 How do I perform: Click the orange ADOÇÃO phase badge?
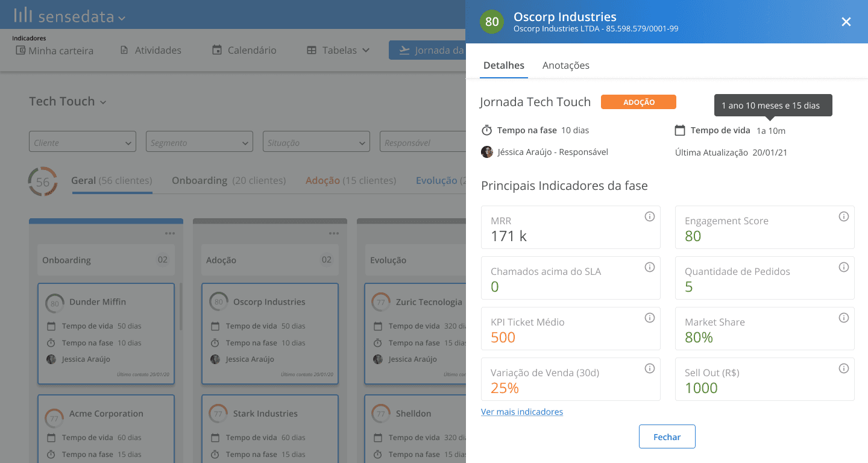[x=638, y=102]
